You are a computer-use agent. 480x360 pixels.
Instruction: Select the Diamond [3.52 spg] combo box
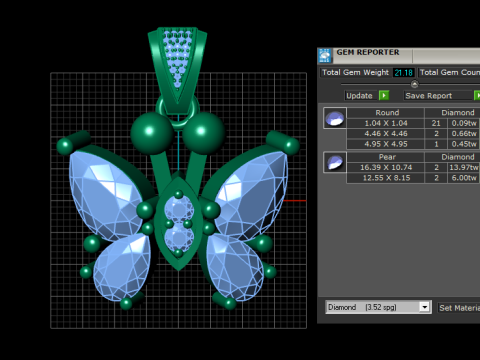(x=378, y=307)
